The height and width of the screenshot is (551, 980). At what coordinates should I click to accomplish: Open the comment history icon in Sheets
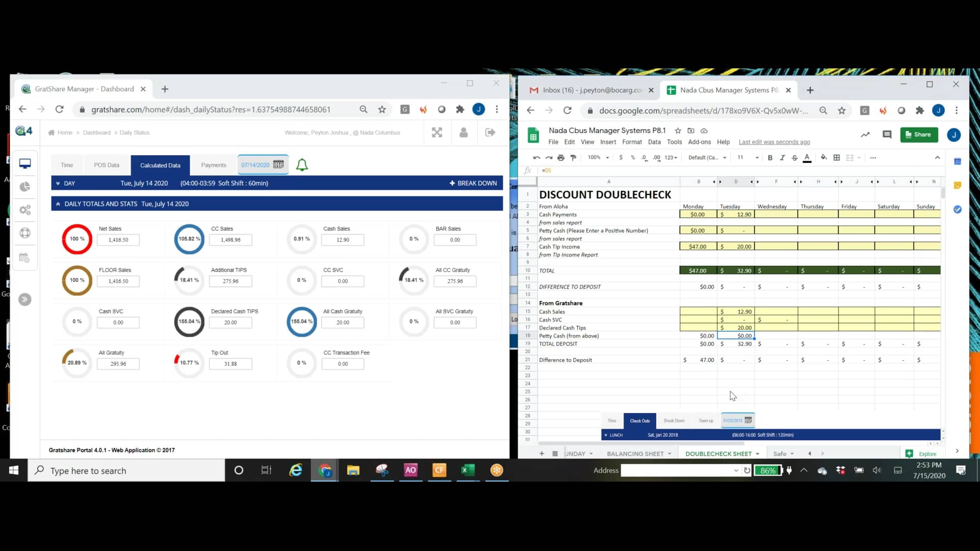click(x=887, y=135)
